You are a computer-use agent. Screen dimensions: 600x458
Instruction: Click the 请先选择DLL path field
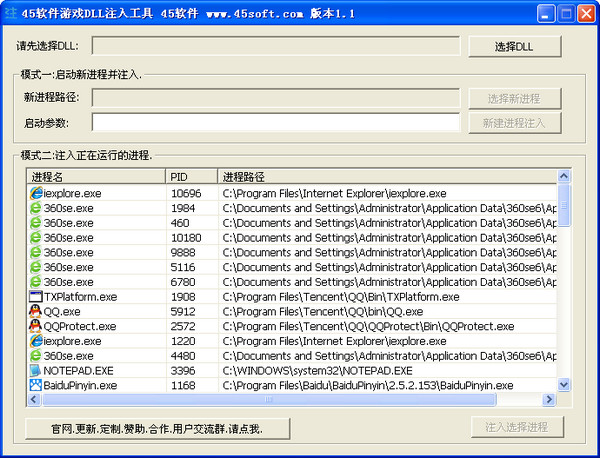[x=276, y=46]
